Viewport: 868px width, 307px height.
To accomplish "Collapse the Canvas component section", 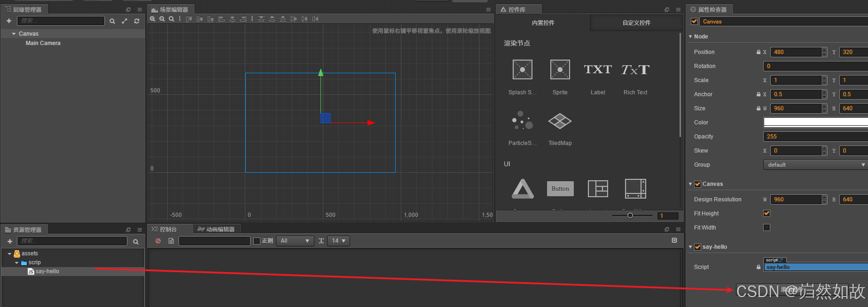I will [690, 184].
